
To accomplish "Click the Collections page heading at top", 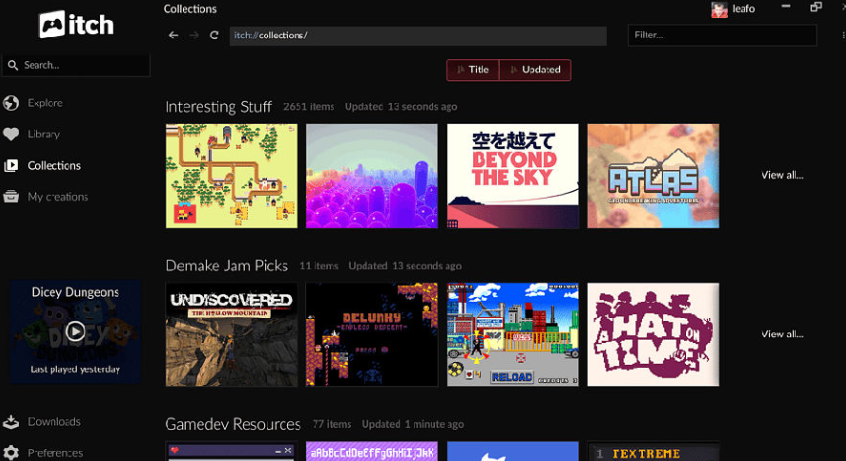I will (x=190, y=9).
